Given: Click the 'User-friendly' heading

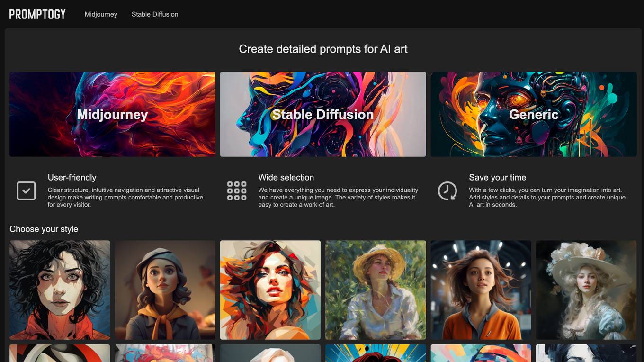Looking at the screenshot, I should [x=72, y=177].
